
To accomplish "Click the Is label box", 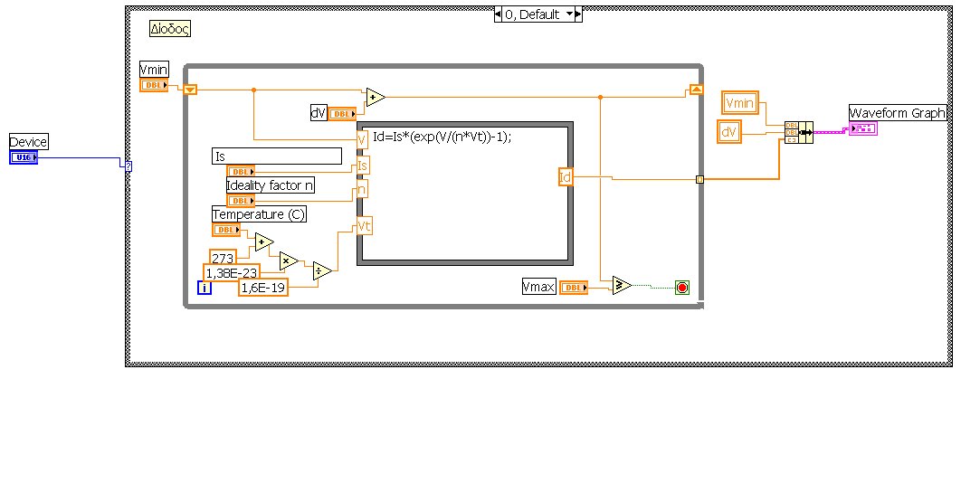I will pos(277,156).
